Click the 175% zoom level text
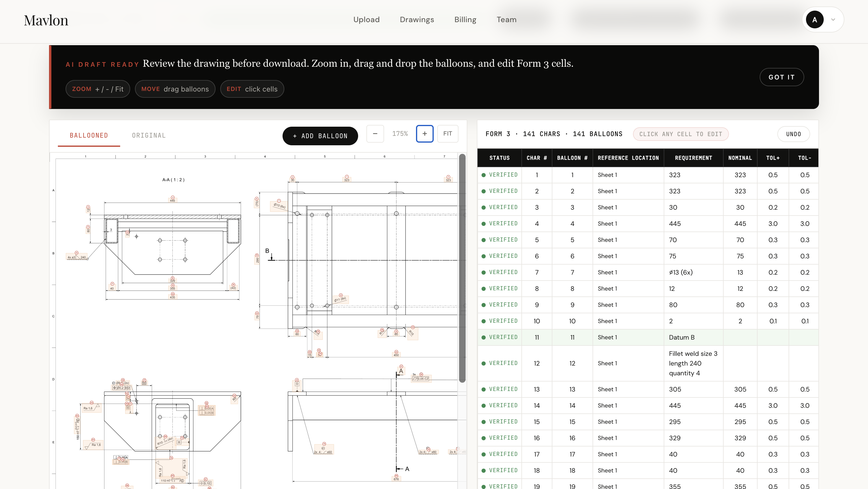The width and height of the screenshot is (868, 489). coord(400,133)
